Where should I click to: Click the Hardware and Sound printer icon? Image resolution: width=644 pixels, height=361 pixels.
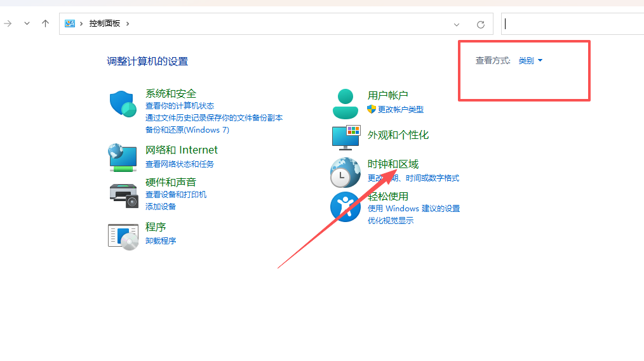pos(123,195)
